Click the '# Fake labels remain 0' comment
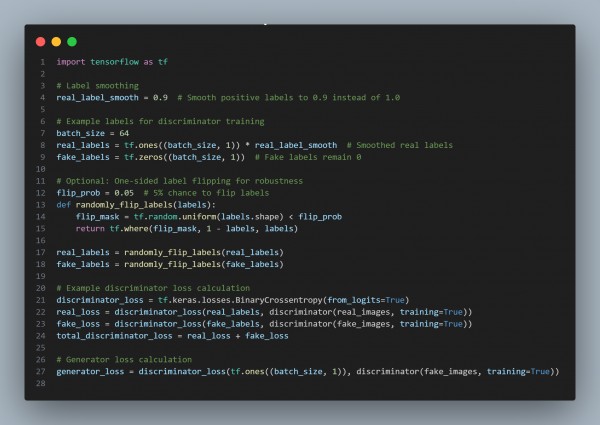 point(308,157)
